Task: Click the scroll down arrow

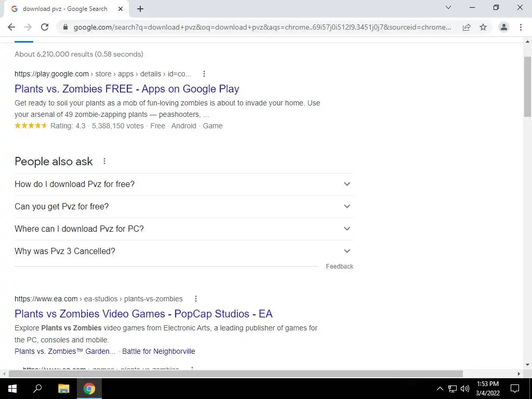Action: 528,365
